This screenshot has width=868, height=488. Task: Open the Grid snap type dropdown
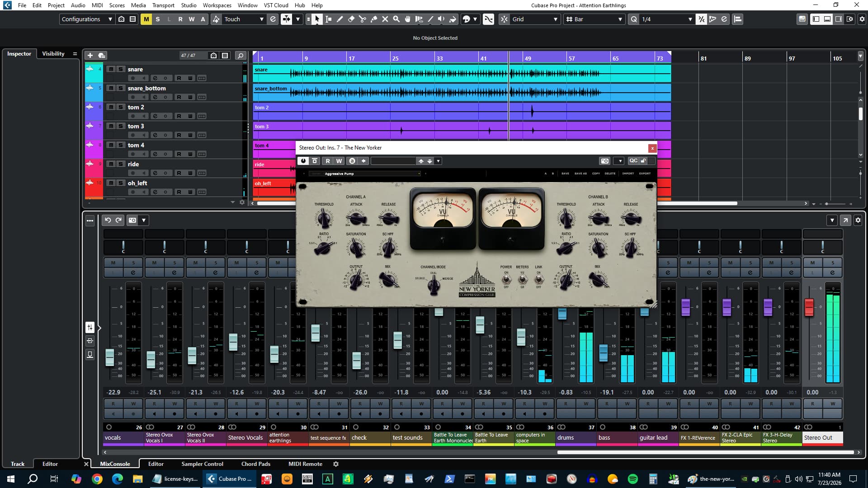535,19
